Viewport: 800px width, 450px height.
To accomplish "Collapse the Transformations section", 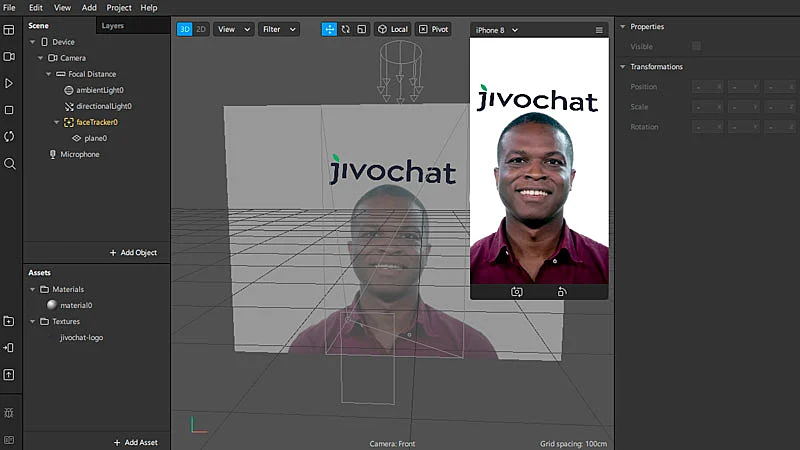I will [622, 67].
